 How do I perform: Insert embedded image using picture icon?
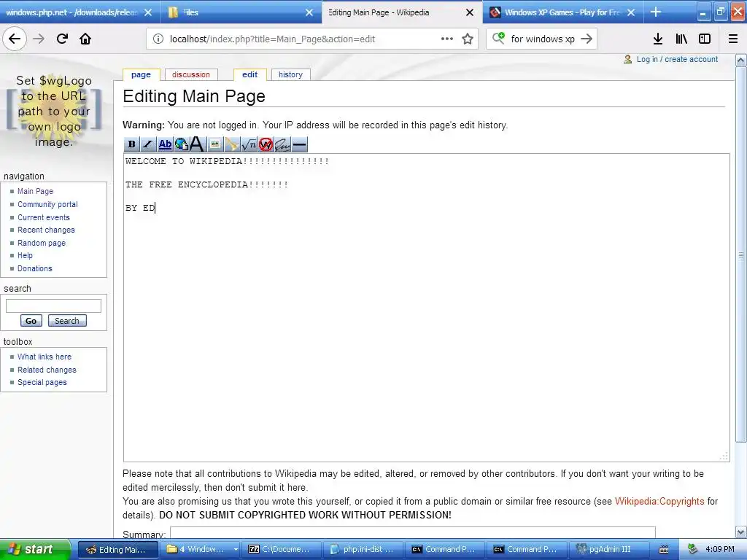tap(215, 144)
